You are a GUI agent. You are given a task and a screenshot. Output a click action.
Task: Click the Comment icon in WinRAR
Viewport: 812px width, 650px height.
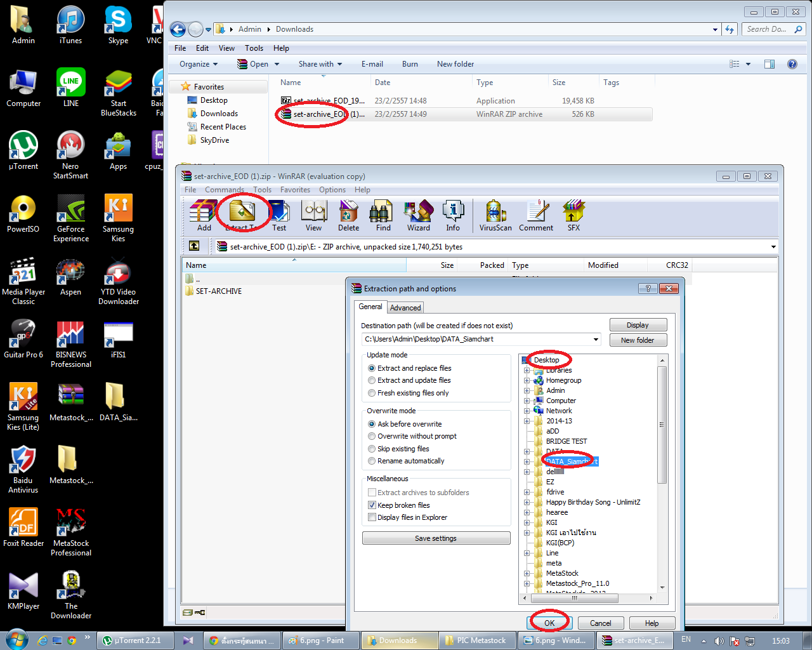pyautogui.click(x=536, y=215)
